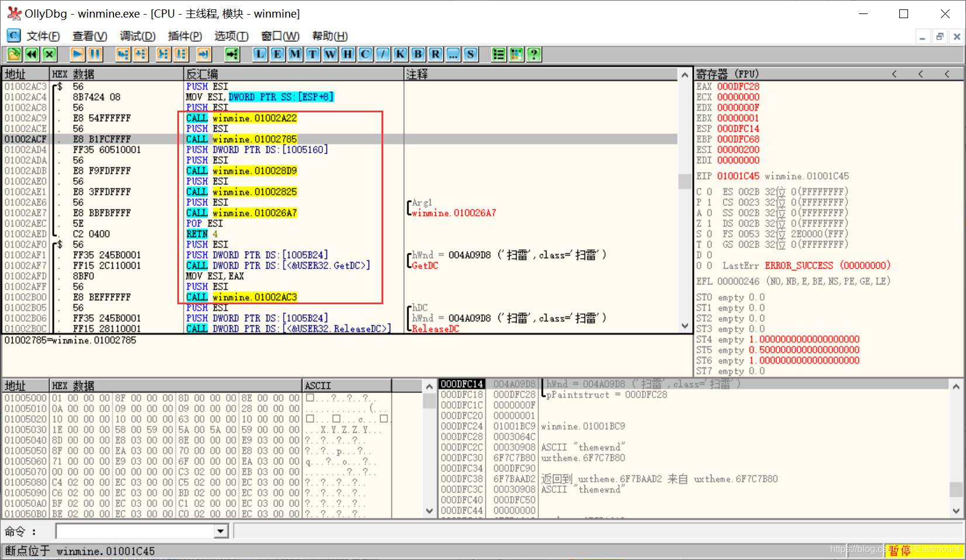This screenshot has height=560, width=966.
Task: Pause execution with the pause icon
Action: [95, 54]
